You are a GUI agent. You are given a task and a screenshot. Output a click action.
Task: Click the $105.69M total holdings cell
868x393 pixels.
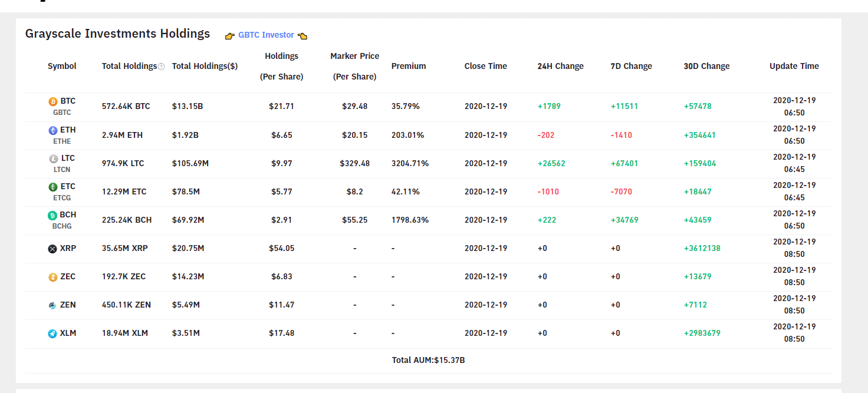pyautogui.click(x=190, y=163)
